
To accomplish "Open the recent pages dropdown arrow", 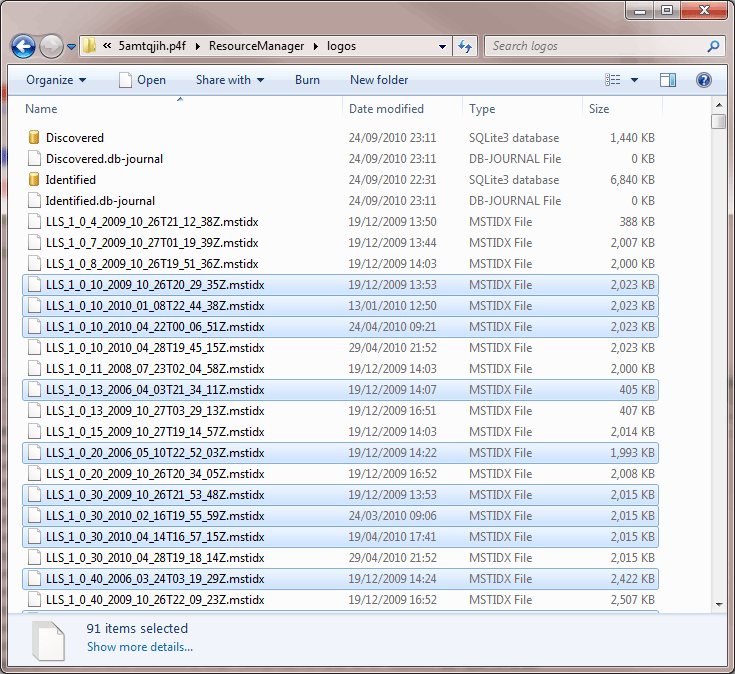I will click(71, 46).
